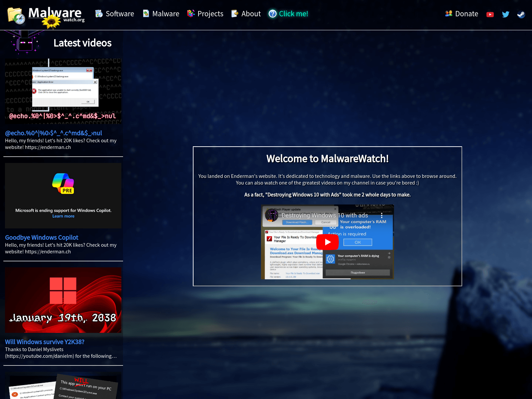Image resolution: width=532 pixels, height=399 pixels.
Task: Open the Projects menu
Action: (x=205, y=14)
